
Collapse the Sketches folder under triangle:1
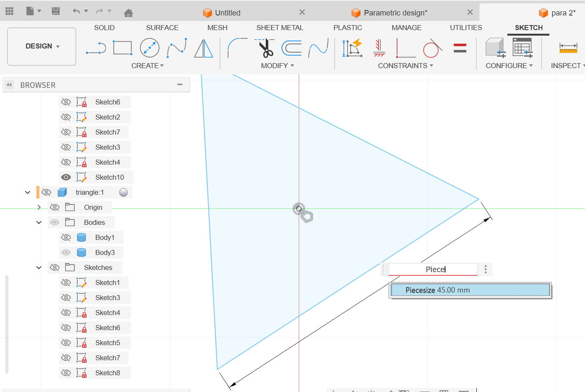coord(39,267)
